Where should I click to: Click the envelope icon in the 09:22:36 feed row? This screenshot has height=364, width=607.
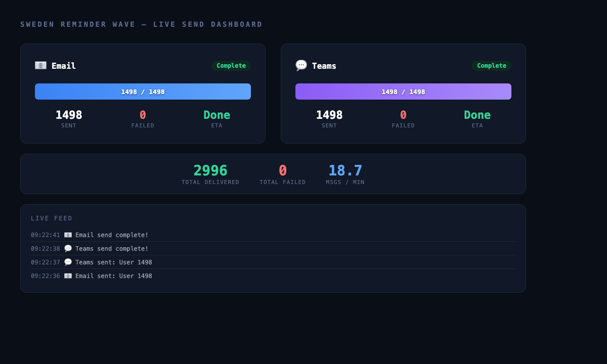pyautogui.click(x=68, y=276)
